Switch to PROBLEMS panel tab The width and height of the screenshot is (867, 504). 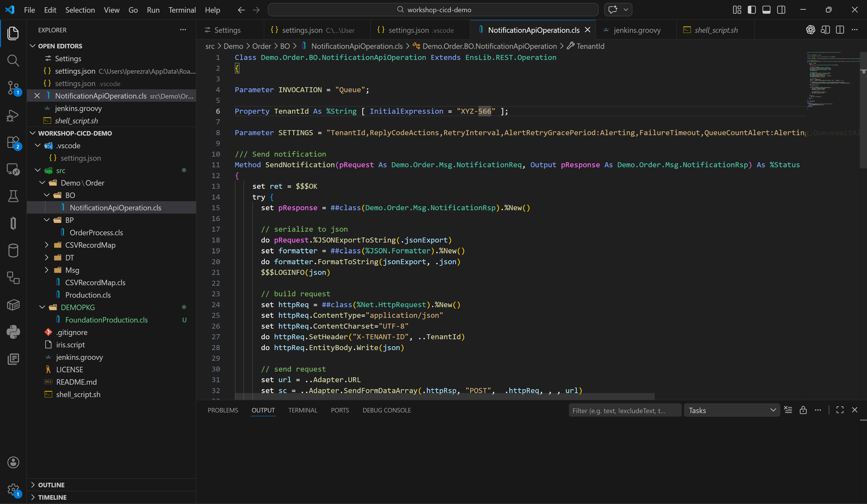click(223, 410)
